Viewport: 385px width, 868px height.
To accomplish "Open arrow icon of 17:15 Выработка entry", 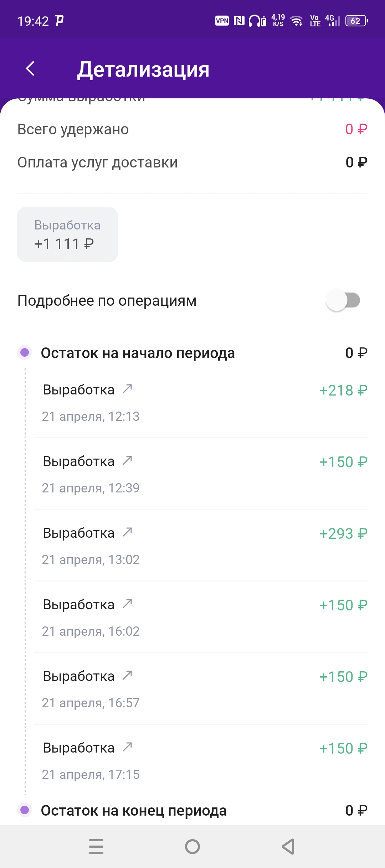I will click(127, 747).
